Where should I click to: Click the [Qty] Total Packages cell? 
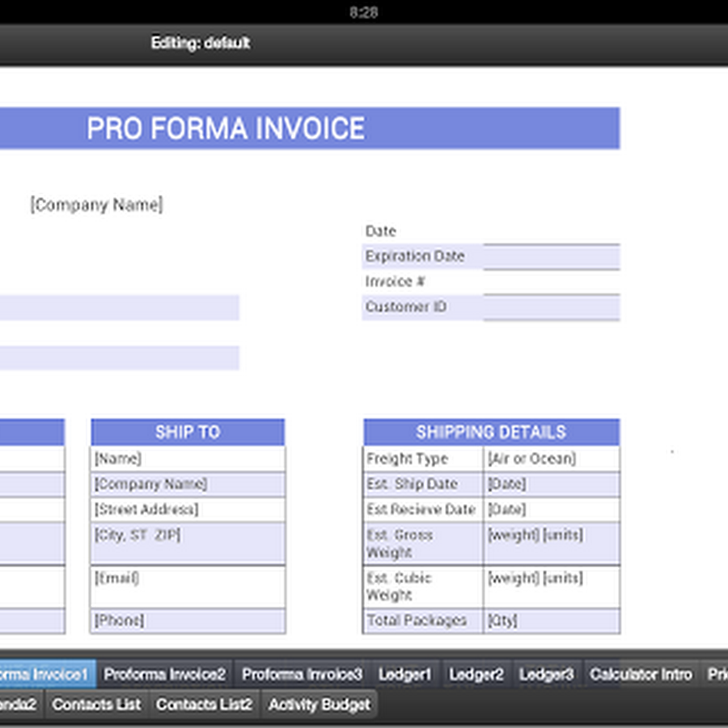pos(551,620)
